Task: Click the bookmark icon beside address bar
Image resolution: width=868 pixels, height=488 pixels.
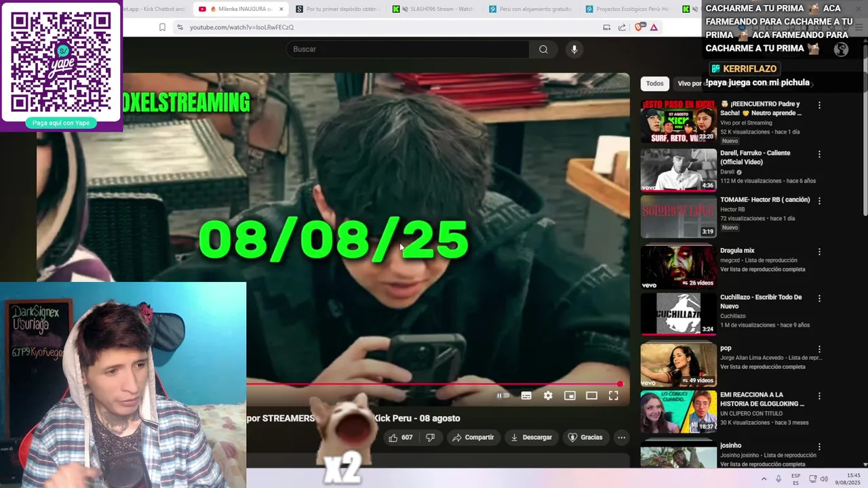Action: point(162,27)
